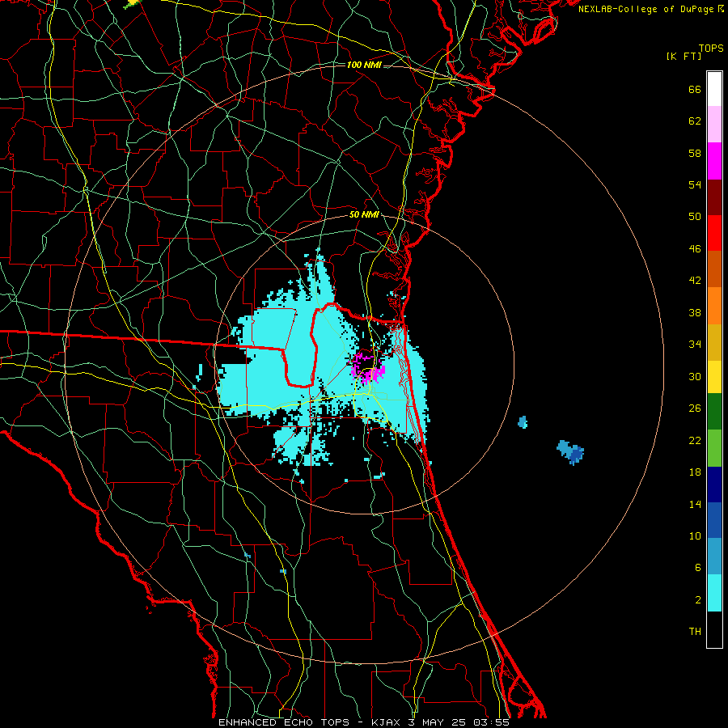Click the small blue echo inside 100 NMI ring
The width and height of the screenshot is (728, 728).
523,422
